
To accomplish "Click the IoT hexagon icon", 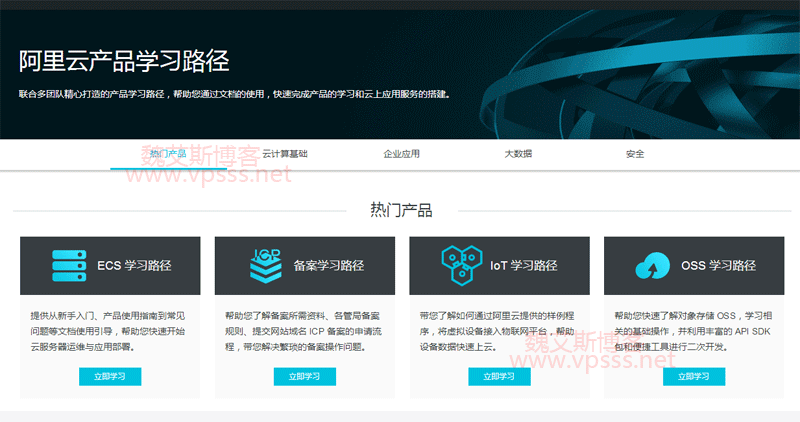I will click(x=461, y=266).
